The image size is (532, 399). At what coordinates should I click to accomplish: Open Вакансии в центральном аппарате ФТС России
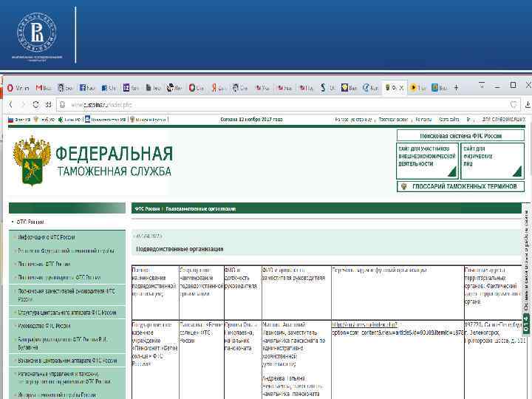click(x=66, y=361)
